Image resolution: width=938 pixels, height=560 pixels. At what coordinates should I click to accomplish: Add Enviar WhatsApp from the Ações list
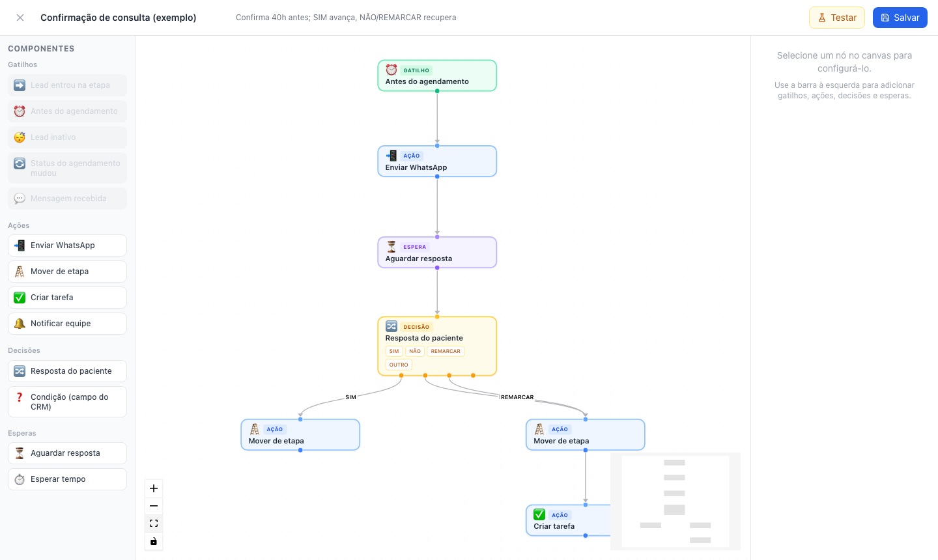pos(67,245)
